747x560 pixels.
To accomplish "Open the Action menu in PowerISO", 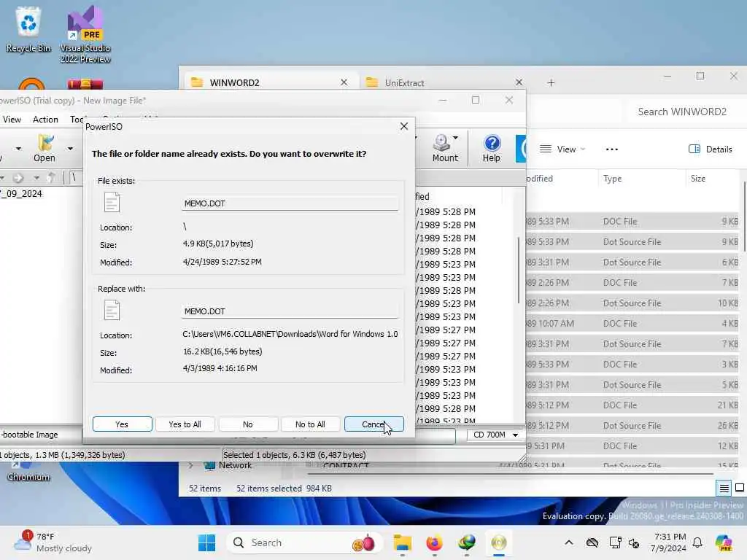I will point(45,120).
